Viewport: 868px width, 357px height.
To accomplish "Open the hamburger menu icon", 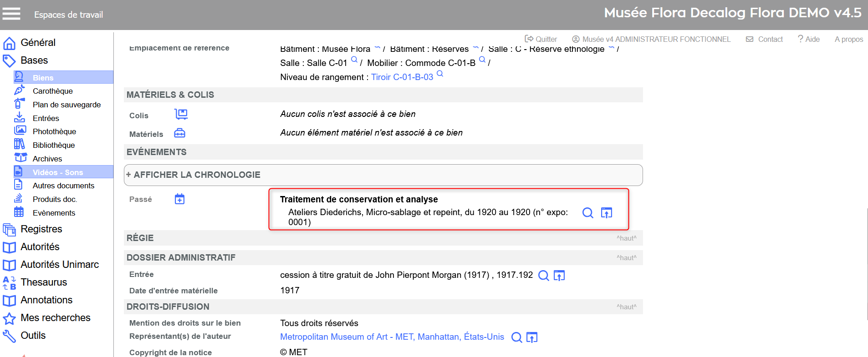I will (11, 14).
